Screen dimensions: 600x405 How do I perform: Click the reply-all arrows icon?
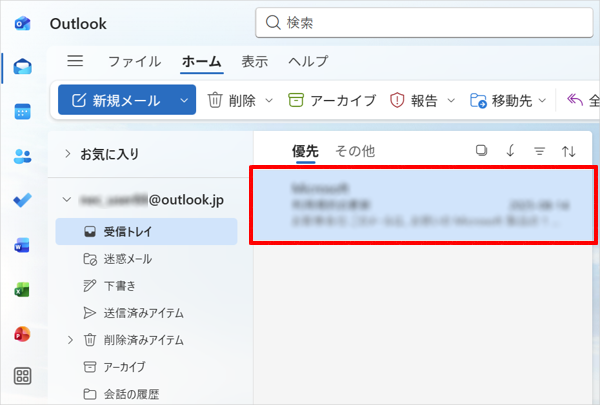point(575,100)
